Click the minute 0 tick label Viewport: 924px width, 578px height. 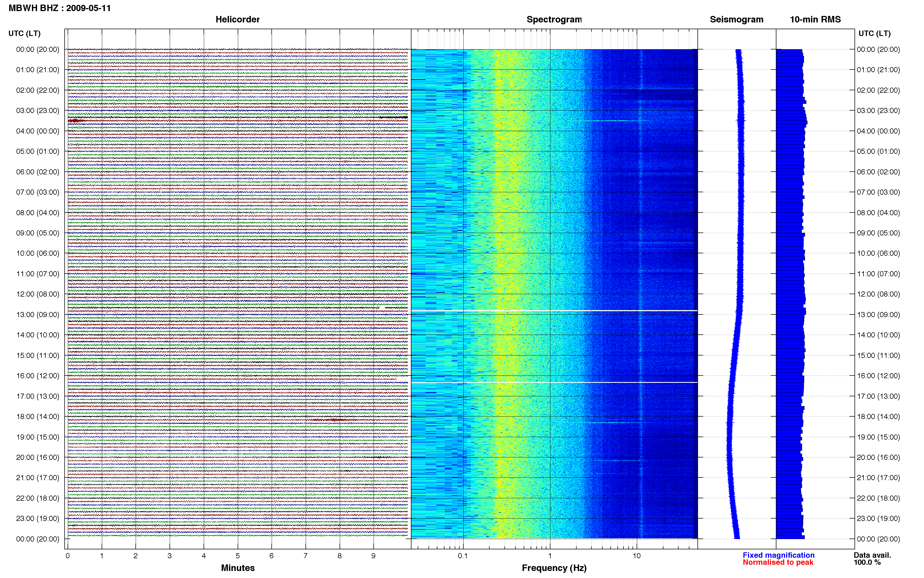point(68,556)
